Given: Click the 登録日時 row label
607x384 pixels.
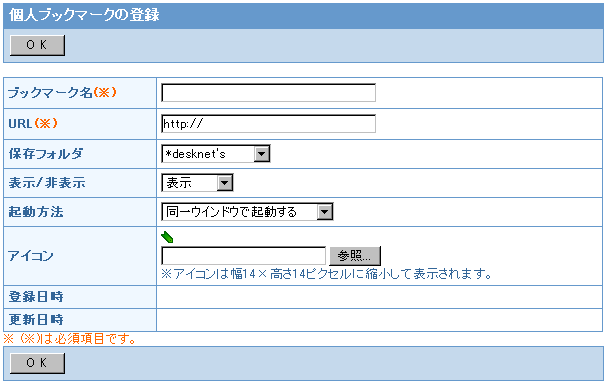Looking at the screenshot, I should pos(36,297).
